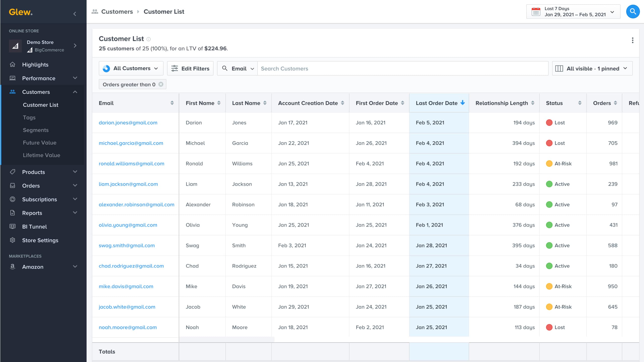Viewport: 644px width, 362px height.
Task: Click the info icon beside Customer List title
Action: (148, 39)
